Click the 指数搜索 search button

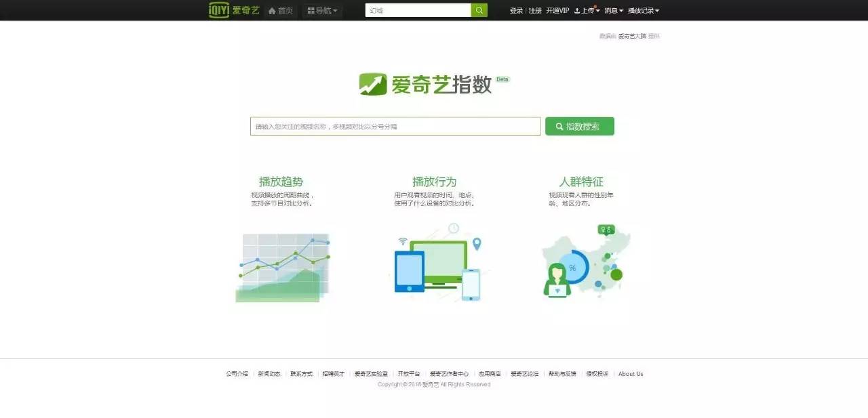(580, 127)
